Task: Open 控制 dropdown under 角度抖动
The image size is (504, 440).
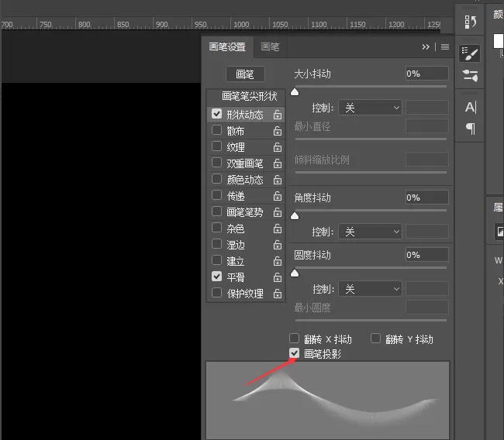Action: [x=370, y=232]
